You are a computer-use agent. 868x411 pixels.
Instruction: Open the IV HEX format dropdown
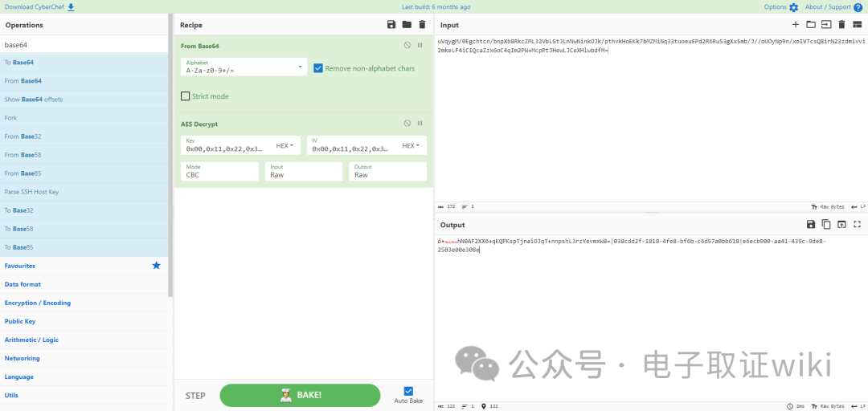coord(411,145)
